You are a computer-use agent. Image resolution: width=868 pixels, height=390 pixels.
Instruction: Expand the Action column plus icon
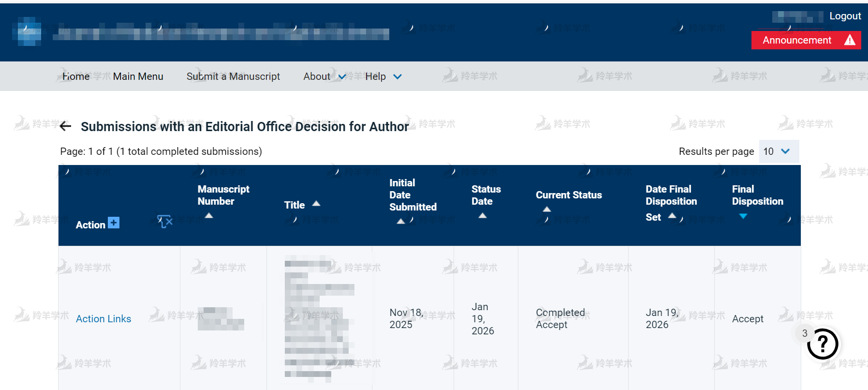pyautogui.click(x=114, y=223)
